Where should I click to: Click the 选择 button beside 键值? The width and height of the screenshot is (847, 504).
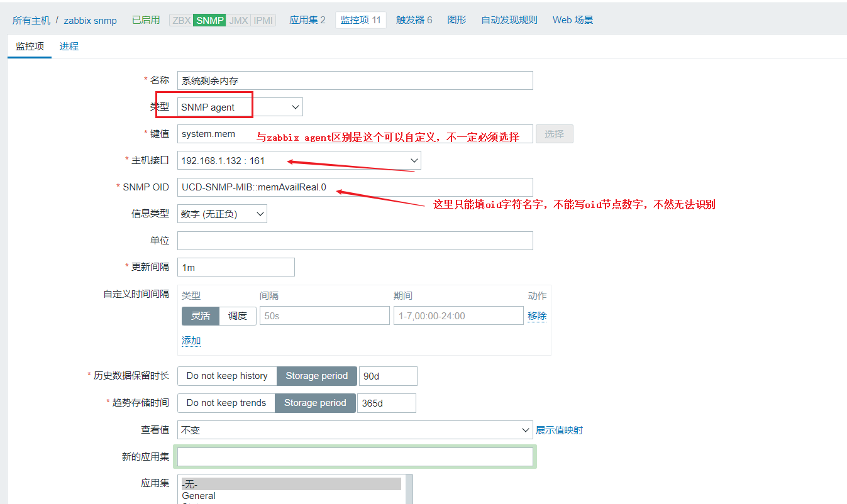click(554, 134)
